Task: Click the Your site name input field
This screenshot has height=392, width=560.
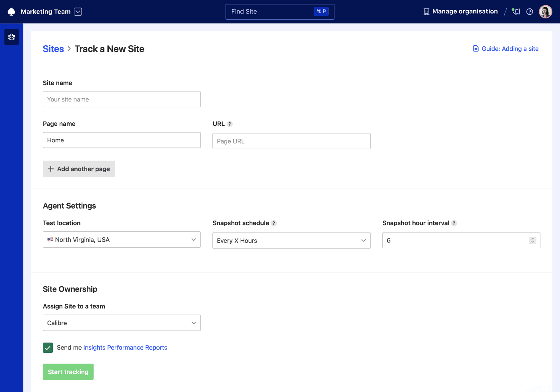Action: (x=122, y=99)
